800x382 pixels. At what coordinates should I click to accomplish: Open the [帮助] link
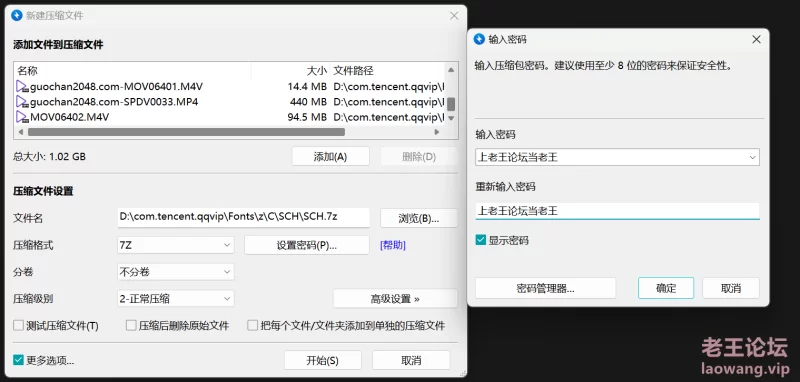click(392, 245)
